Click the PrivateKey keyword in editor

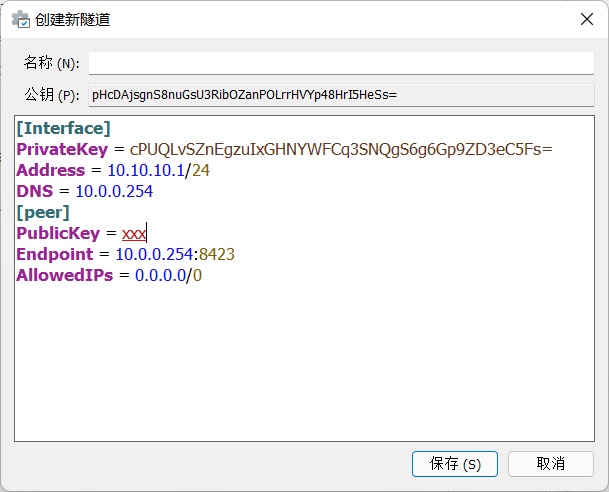point(61,149)
